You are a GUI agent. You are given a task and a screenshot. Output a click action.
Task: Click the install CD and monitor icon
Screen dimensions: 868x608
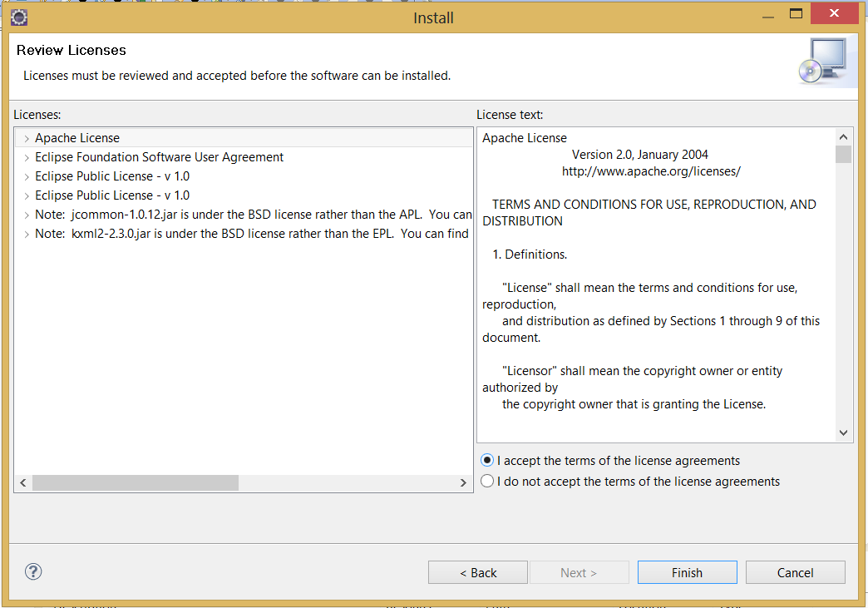point(821,62)
